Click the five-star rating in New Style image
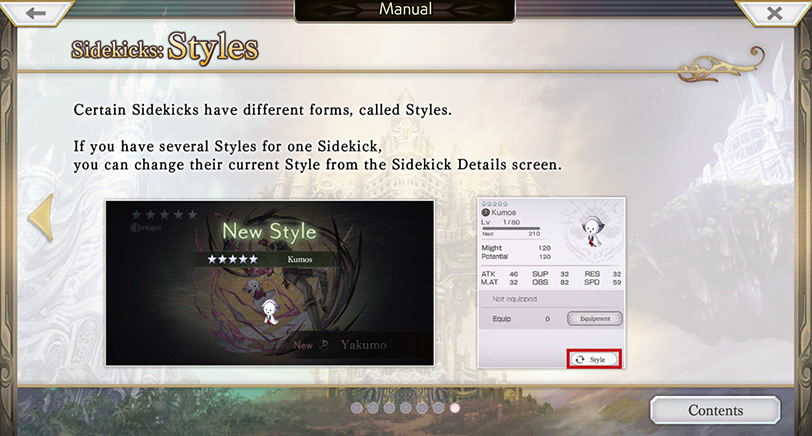812x436 pixels. pyautogui.click(x=232, y=259)
